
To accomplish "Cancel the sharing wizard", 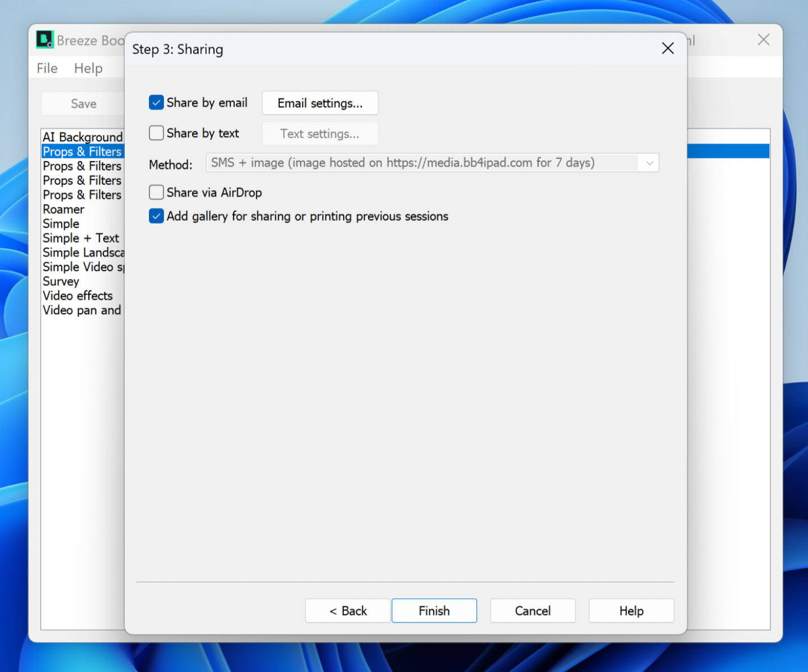I will (x=532, y=611).
